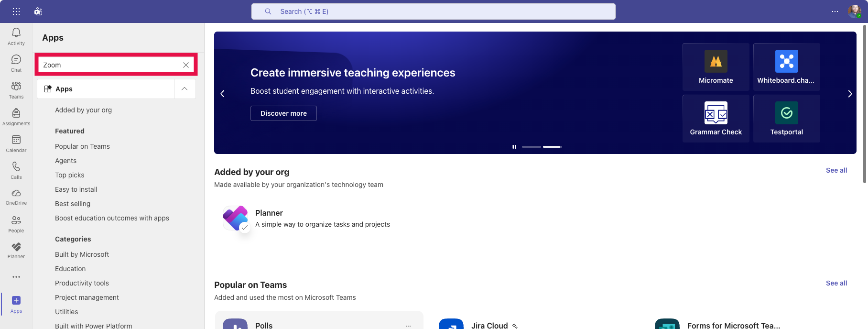Open the Micromate app tile

point(716,67)
